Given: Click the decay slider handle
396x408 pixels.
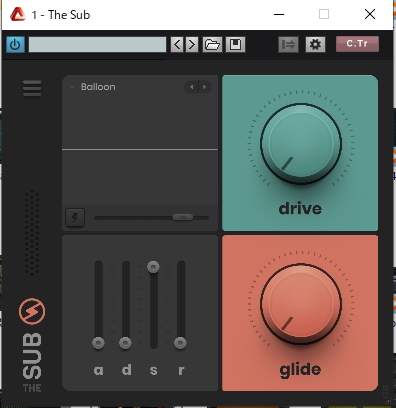Looking at the screenshot, I should (125, 343).
